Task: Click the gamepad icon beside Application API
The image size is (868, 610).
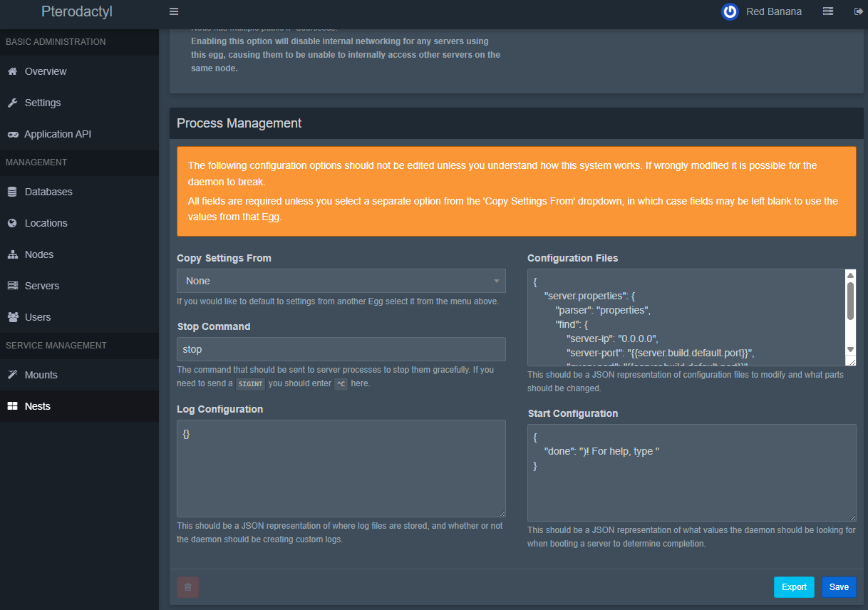Action: point(12,134)
